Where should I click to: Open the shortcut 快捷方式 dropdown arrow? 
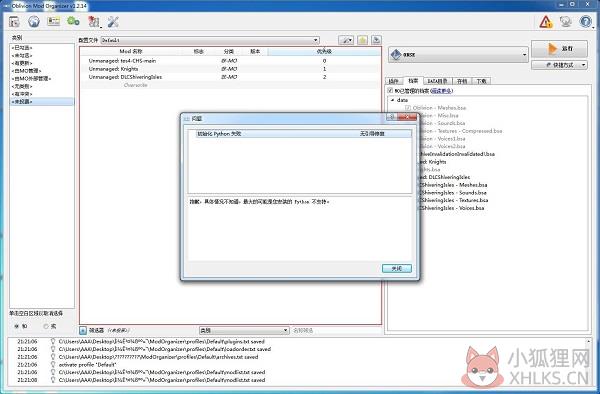[584, 65]
